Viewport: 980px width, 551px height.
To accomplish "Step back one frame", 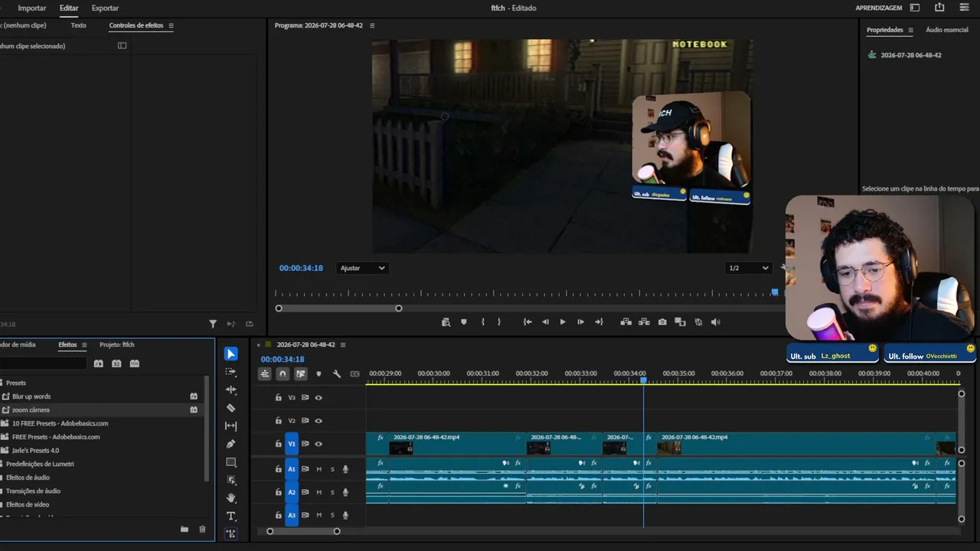I will coord(545,322).
